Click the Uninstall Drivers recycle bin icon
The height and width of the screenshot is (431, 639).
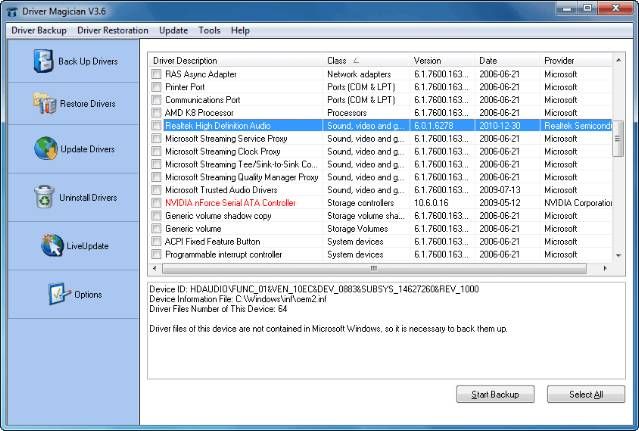45,197
